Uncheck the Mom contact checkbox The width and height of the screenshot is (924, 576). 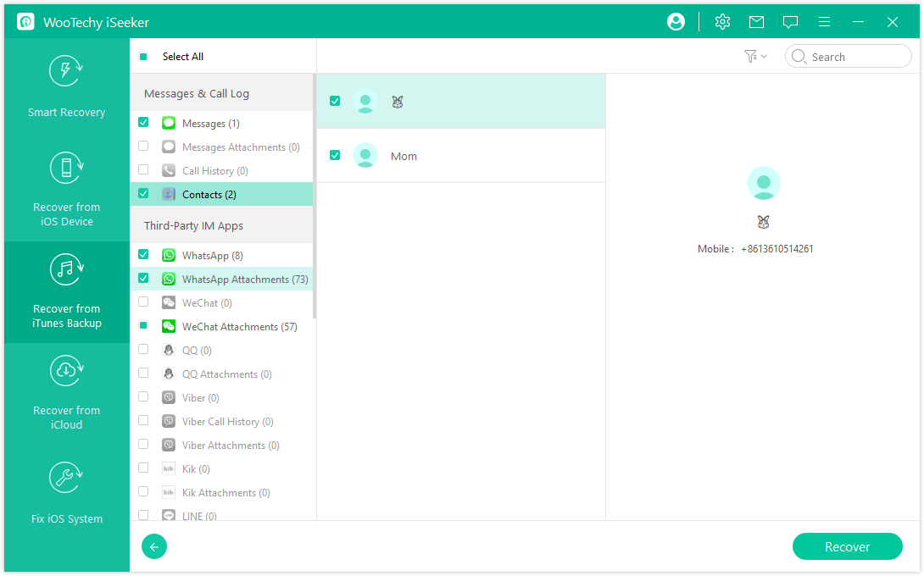click(x=335, y=156)
